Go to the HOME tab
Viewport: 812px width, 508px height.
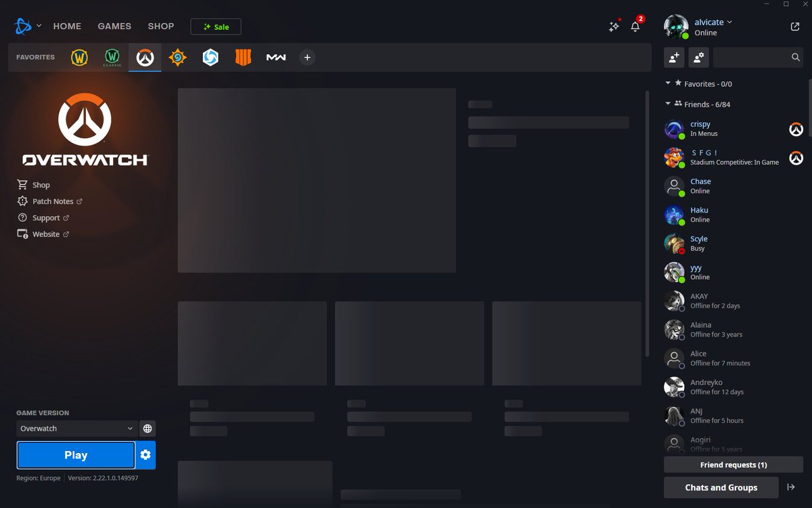(x=67, y=26)
